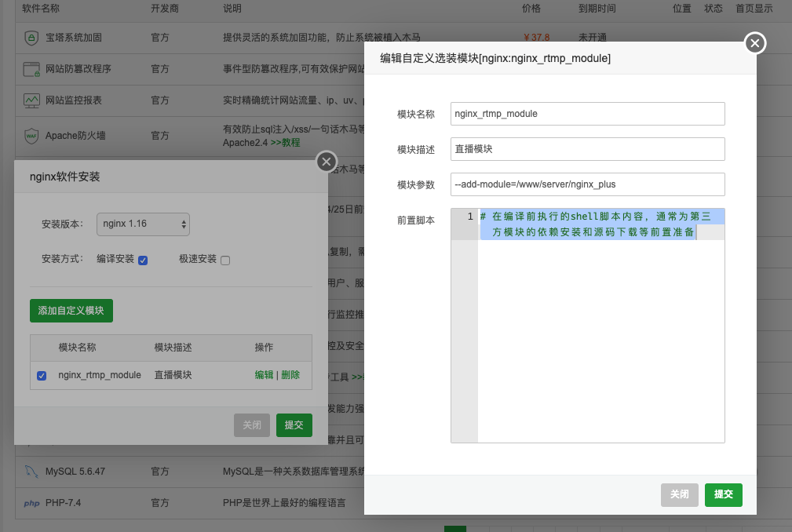Click the 说明 column header
Screen dimensions: 792x532
click(232, 9)
